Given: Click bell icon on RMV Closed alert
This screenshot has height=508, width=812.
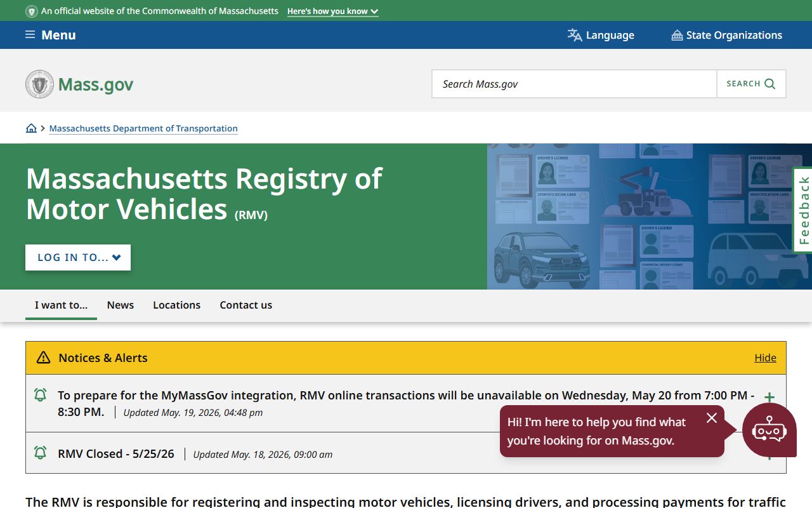Looking at the screenshot, I should 40,453.
